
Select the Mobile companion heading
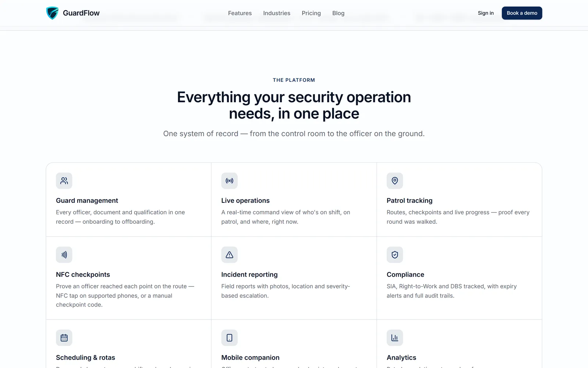[250, 358]
